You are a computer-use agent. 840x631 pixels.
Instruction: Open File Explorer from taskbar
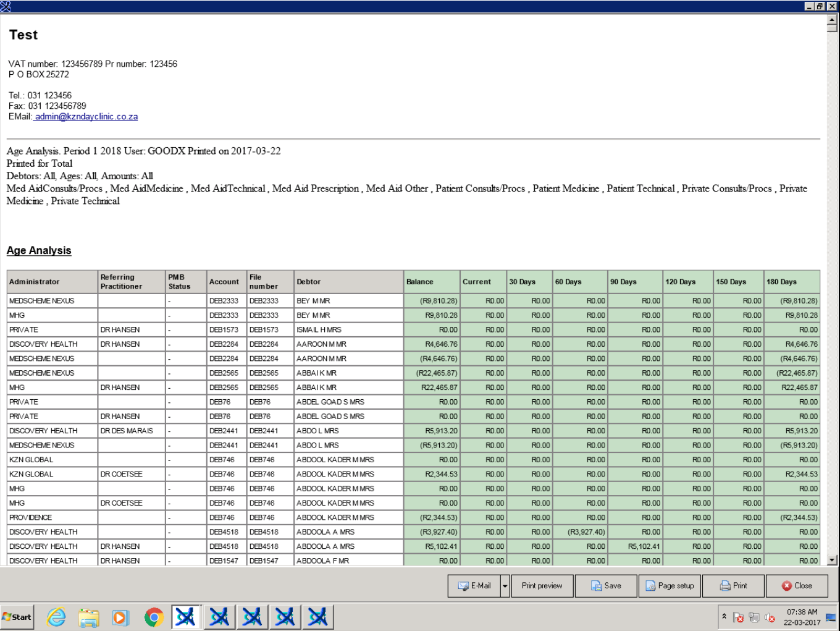(89, 617)
